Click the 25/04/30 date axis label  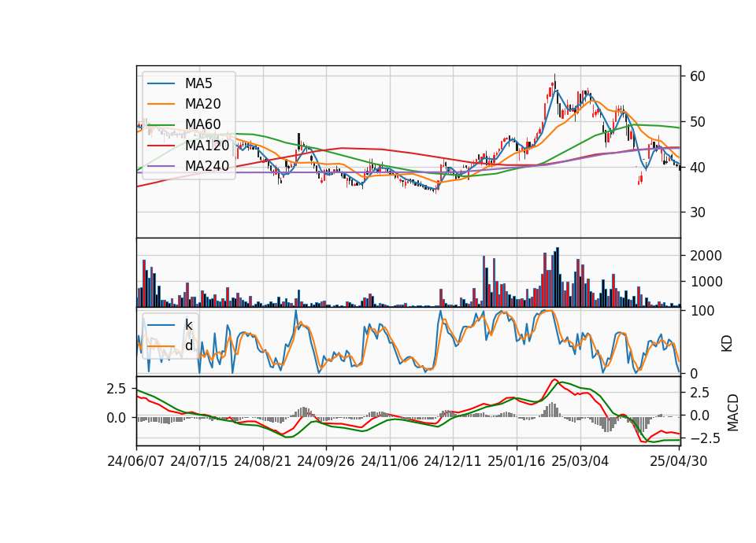(x=679, y=461)
